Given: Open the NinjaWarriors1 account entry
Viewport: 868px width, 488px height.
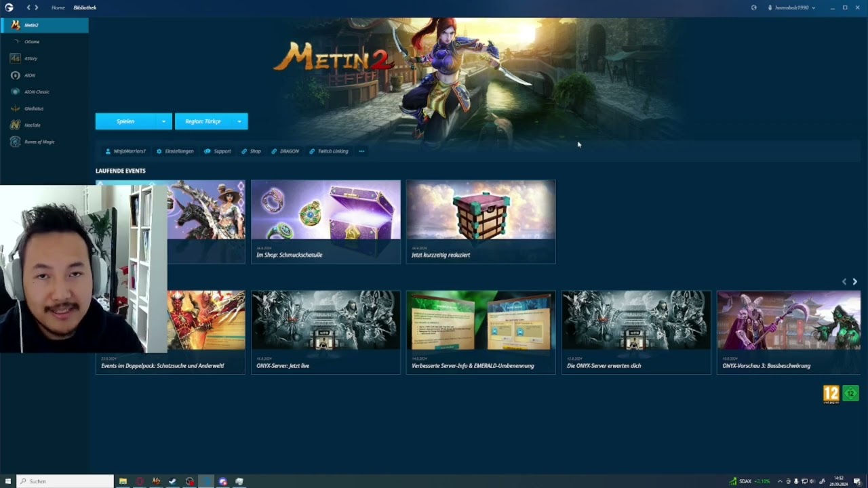Looking at the screenshot, I should pos(125,151).
